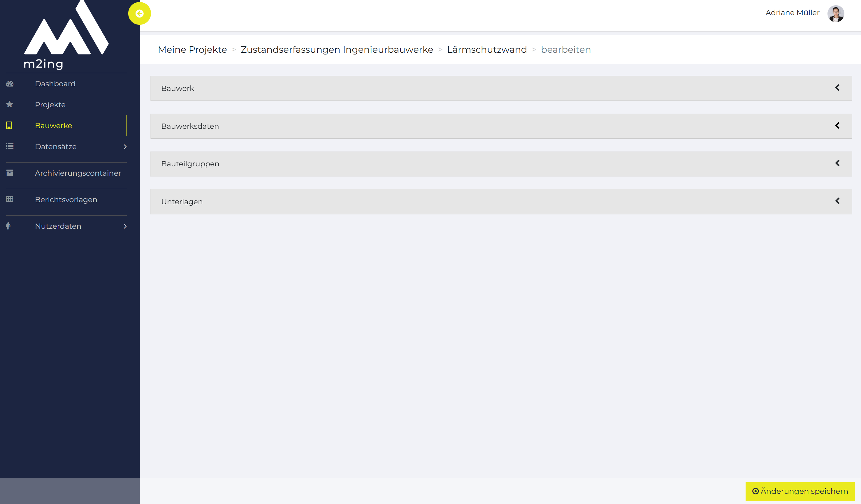Go to Meine Projekte breadcrumb
Screen dimensions: 861x504
pyautogui.click(x=192, y=50)
